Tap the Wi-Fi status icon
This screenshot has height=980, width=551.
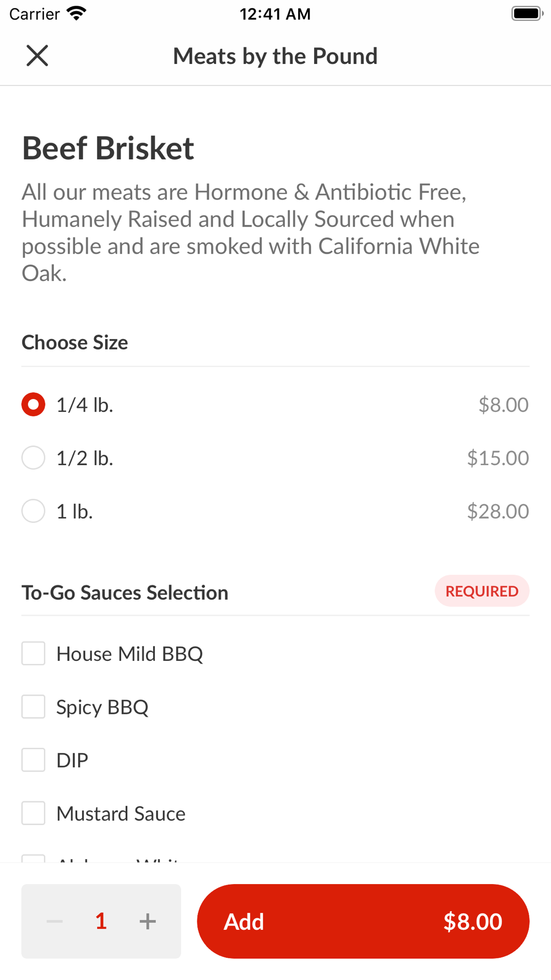[x=77, y=13]
